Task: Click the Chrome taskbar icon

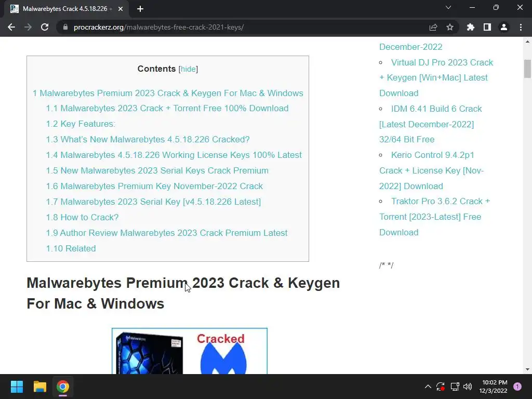Action: pos(63,387)
